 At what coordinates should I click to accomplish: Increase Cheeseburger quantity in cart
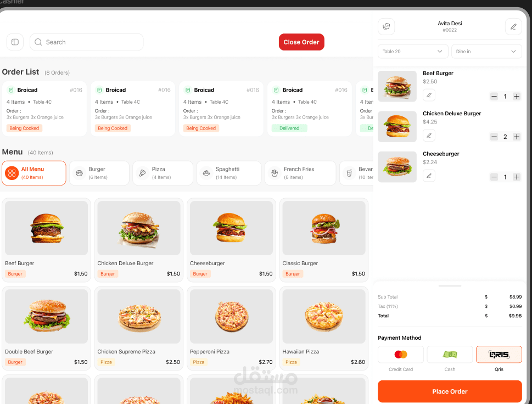pos(517,177)
